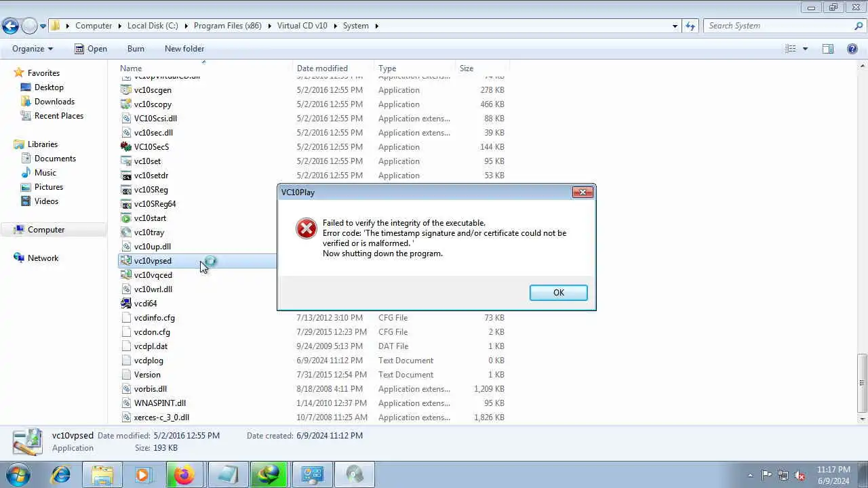Image resolution: width=868 pixels, height=488 pixels.
Task: Select the xerces-c_3_0.dll file name
Action: tap(161, 417)
